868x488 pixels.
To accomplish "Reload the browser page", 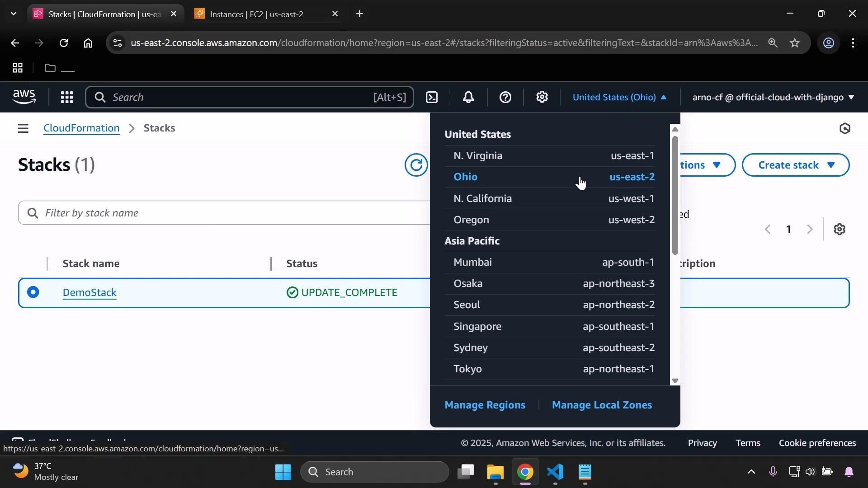I will (64, 43).
